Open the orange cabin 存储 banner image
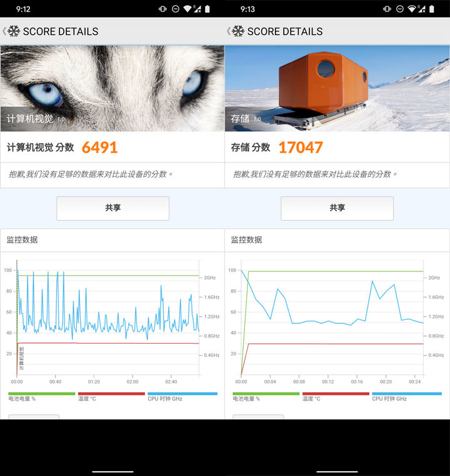This screenshot has height=476, width=450. pos(337,87)
